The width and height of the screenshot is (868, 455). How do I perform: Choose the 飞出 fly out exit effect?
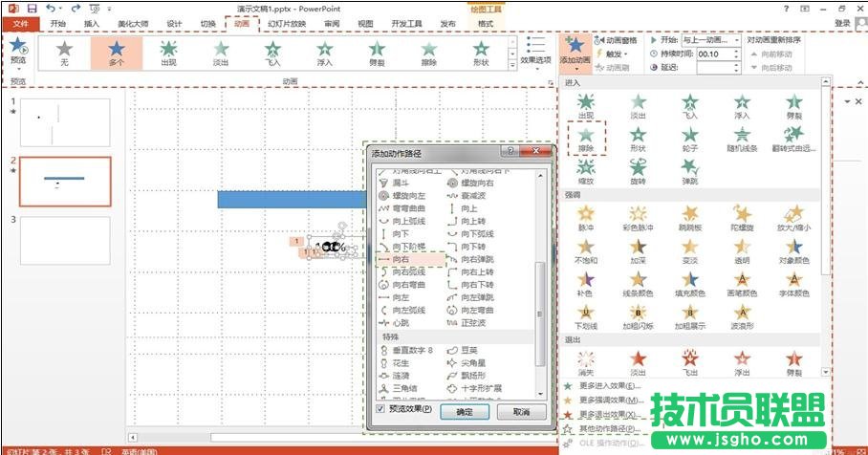coord(690,362)
